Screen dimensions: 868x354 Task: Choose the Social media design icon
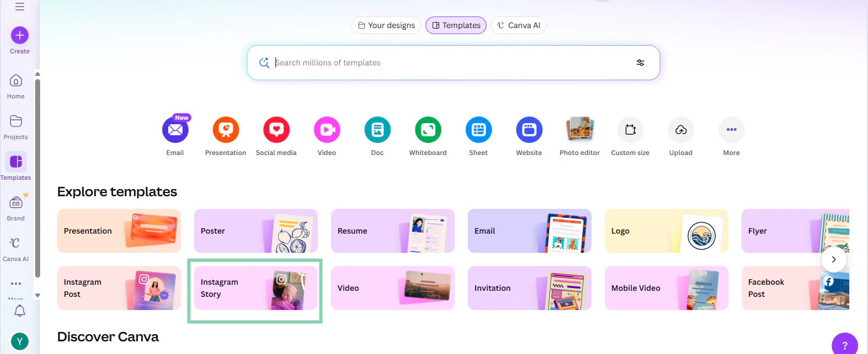pos(277,130)
